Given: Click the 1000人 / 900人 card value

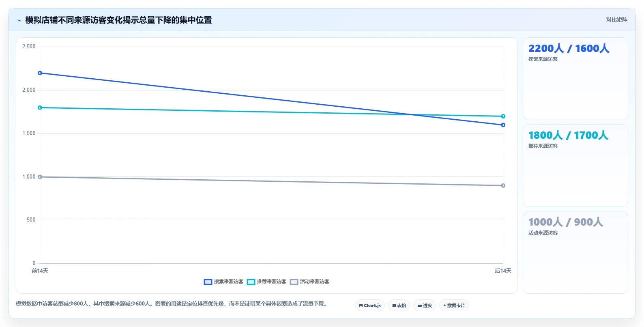Looking at the screenshot, I should 566,222.
